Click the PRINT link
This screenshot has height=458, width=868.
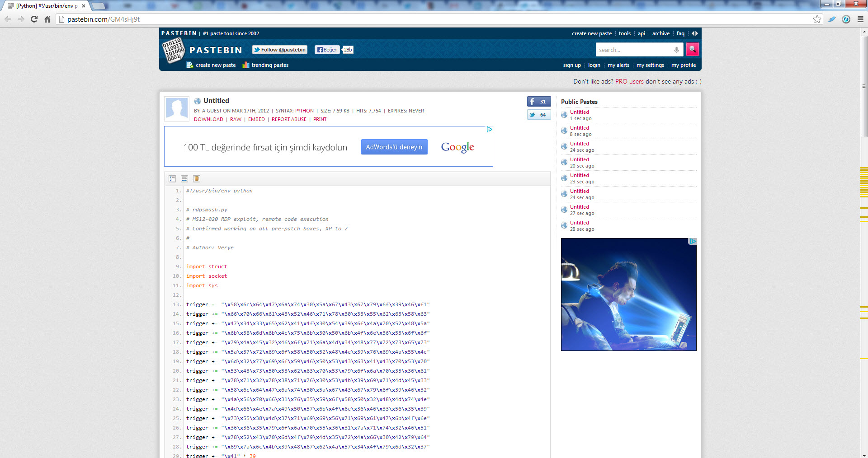320,119
